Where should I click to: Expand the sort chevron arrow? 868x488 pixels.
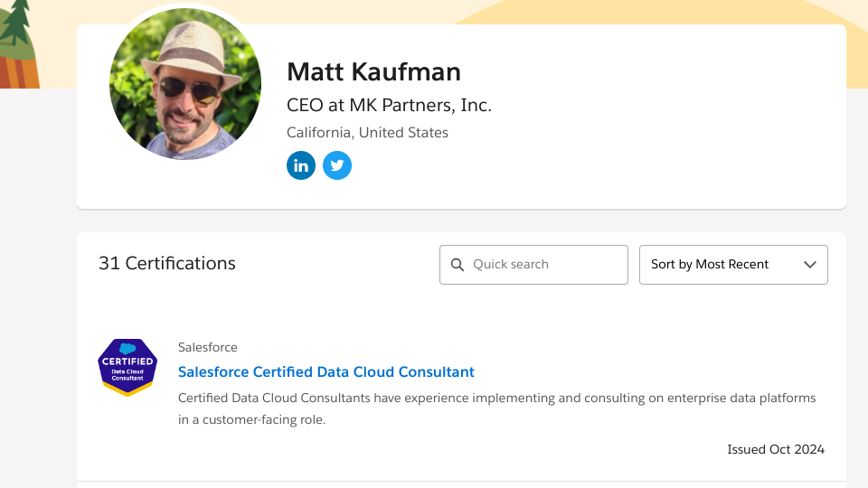tap(810, 265)
